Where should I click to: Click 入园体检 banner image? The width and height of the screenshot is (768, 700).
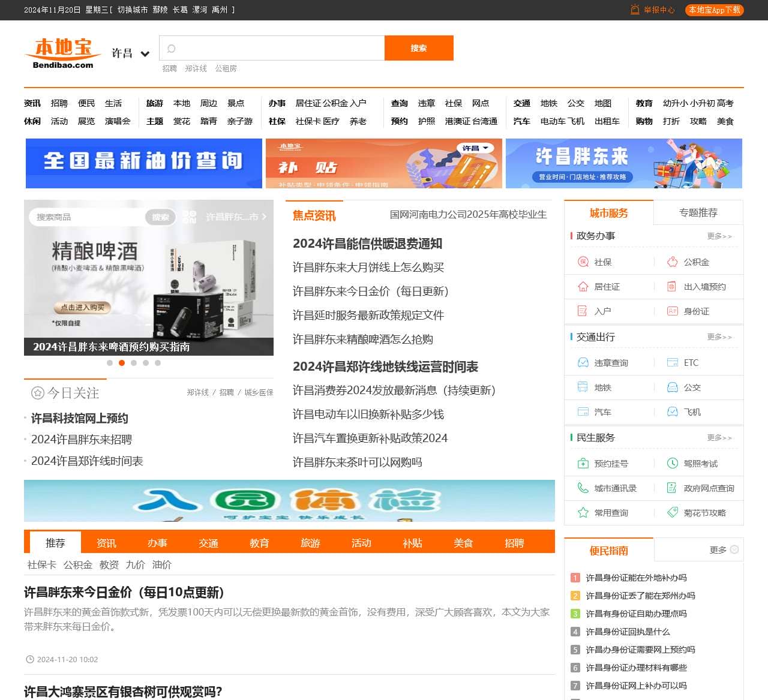pyautogui.click(x=289, y=501)
